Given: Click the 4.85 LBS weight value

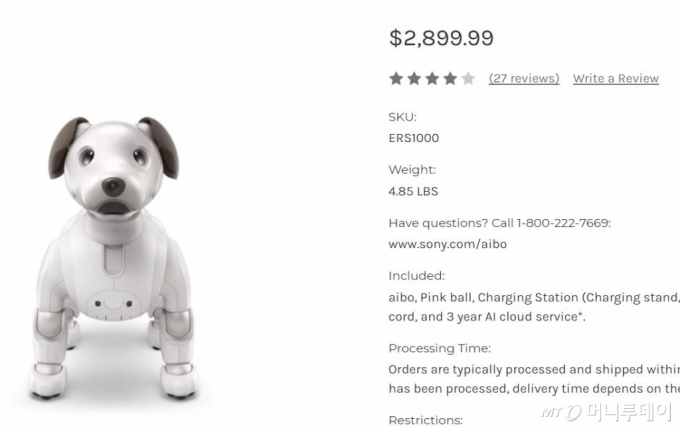Looking at the screenshot, I should [x=413, y=191].
